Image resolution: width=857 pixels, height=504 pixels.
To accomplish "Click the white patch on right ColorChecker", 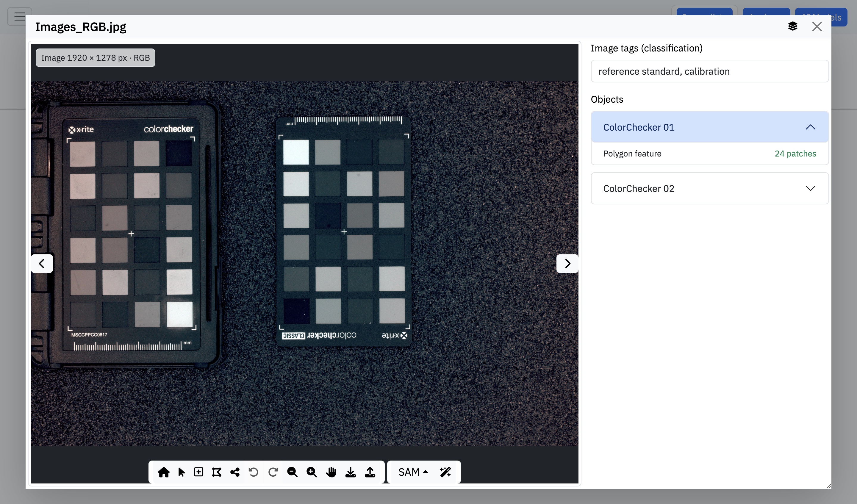I will (x=296, y=152).
